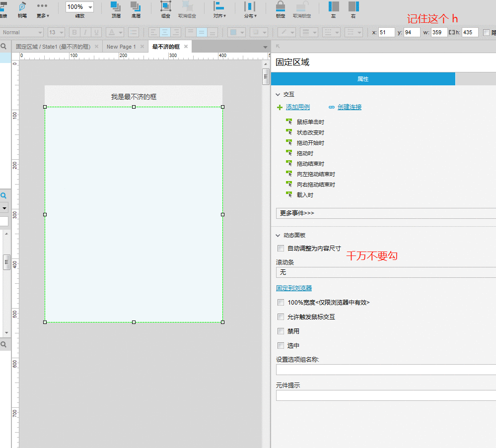Toggle 自动调整为内容尺寸 checkbox
This screenshot has width=496, height=448.
(x=281, y=248)
